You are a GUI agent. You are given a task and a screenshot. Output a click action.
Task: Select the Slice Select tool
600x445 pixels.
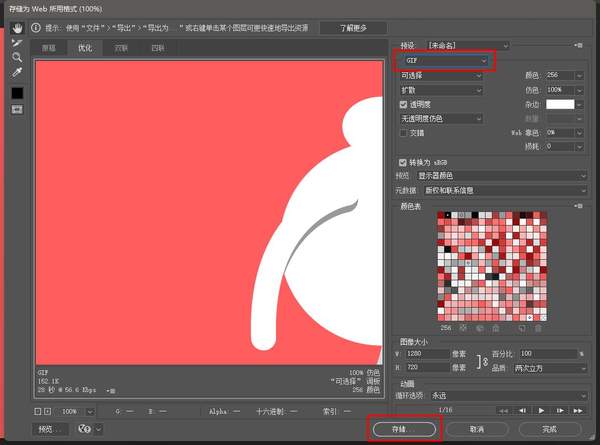click(17, 43)
